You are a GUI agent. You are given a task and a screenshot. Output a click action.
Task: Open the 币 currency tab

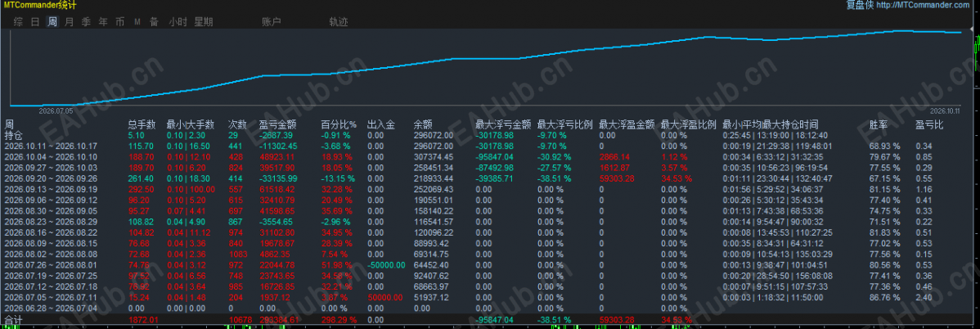[119, 22]
